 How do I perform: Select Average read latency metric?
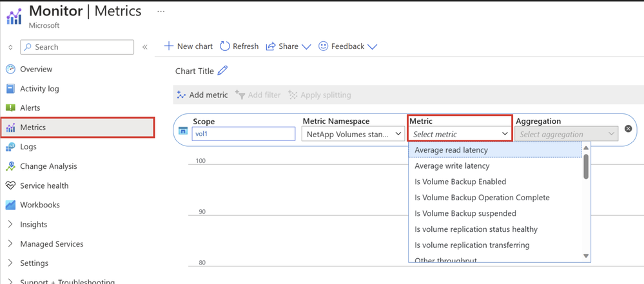[495, 150]
